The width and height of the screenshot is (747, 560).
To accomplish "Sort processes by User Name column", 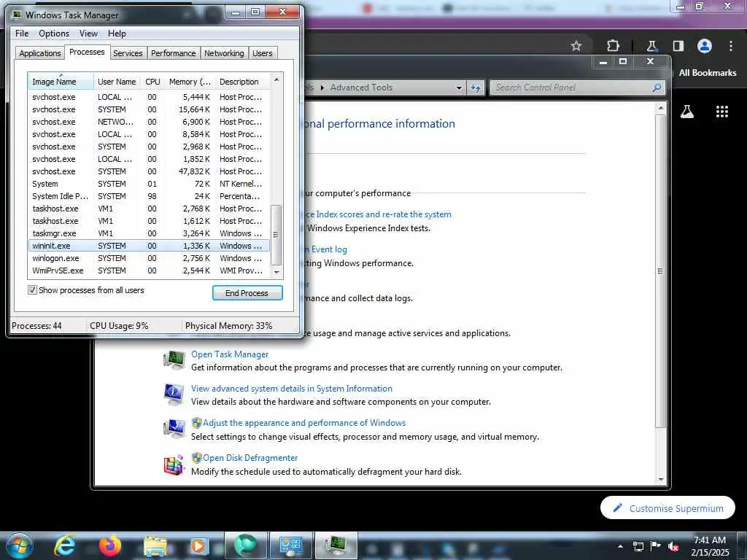I will (117, 82).
